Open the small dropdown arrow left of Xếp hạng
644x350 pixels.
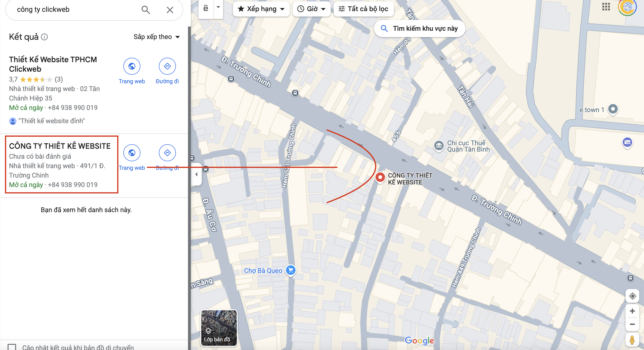click(218, 8)
